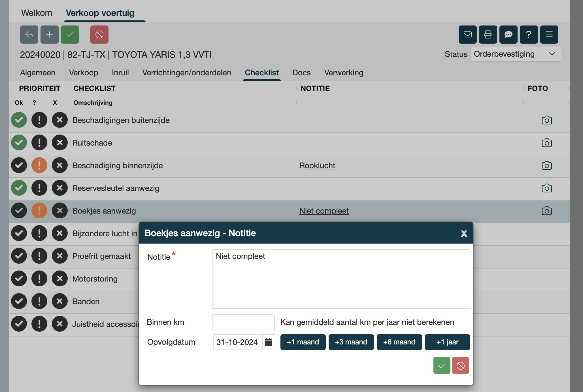The width and height of the screenshot is (583, 392).
Task: Set attention priority on Motorstoring
Action: point(39,279)
